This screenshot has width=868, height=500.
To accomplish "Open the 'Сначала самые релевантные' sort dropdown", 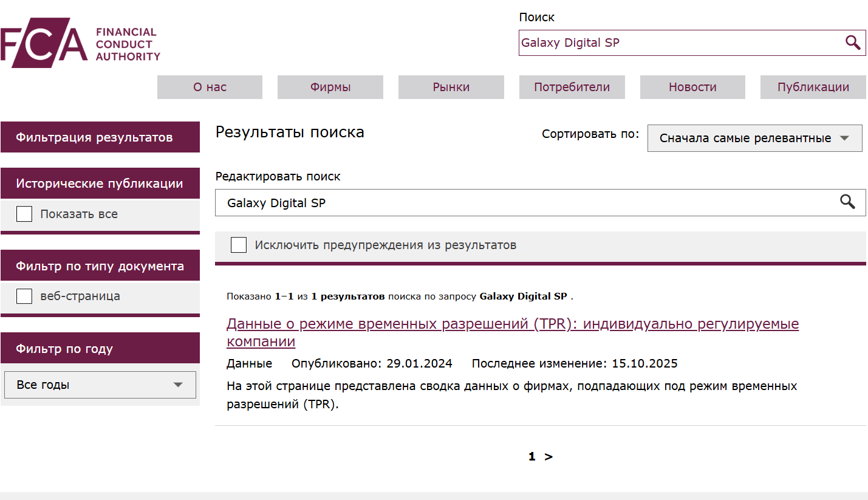I will tap(754, 138).
